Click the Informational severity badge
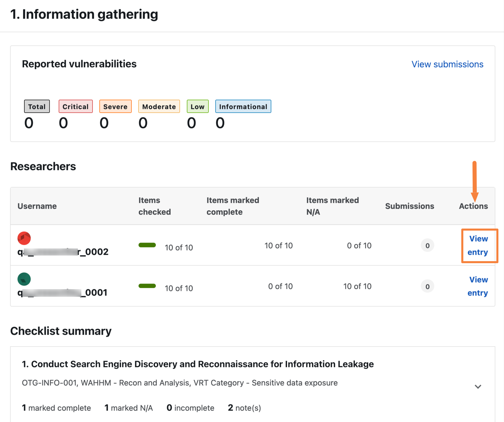 tap(243, 106)
